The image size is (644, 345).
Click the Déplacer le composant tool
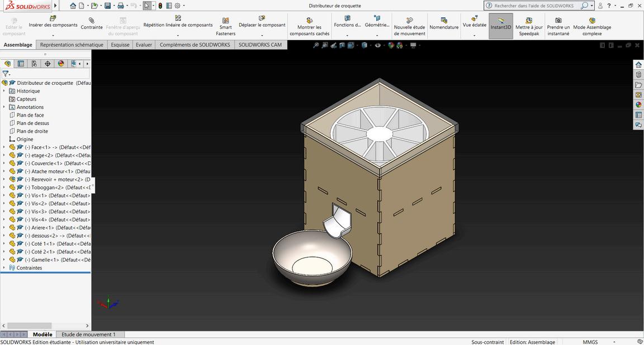coord(262,21)
